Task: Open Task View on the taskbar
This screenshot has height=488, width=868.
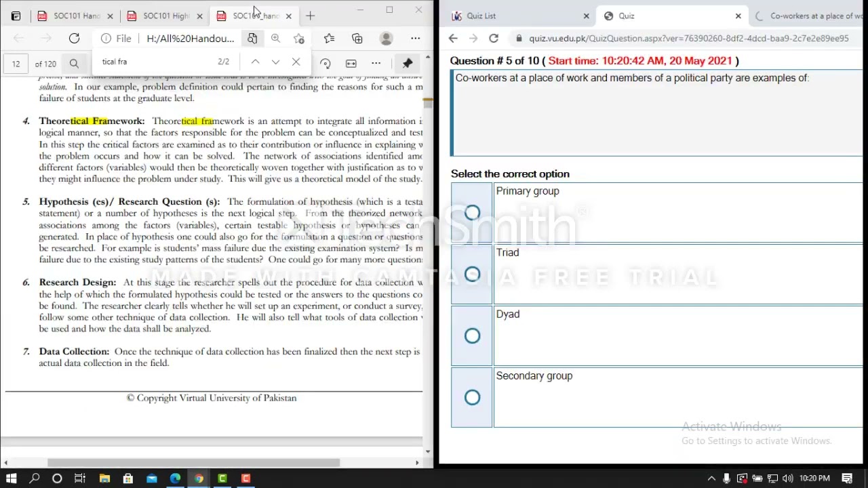Action: point(80,479)
